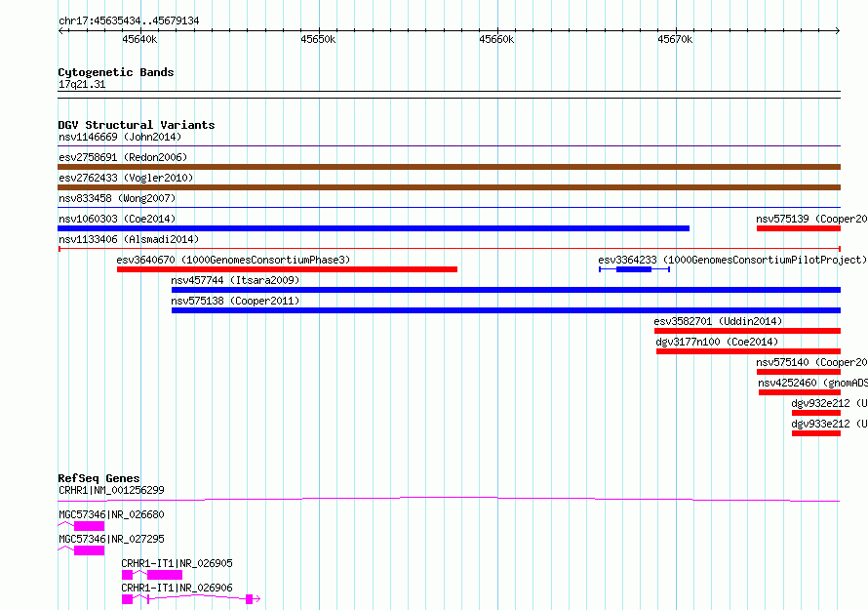Click gene label MGC57346|NR_027295
Screen dimensions: 868x610
[x=111, y=539]
